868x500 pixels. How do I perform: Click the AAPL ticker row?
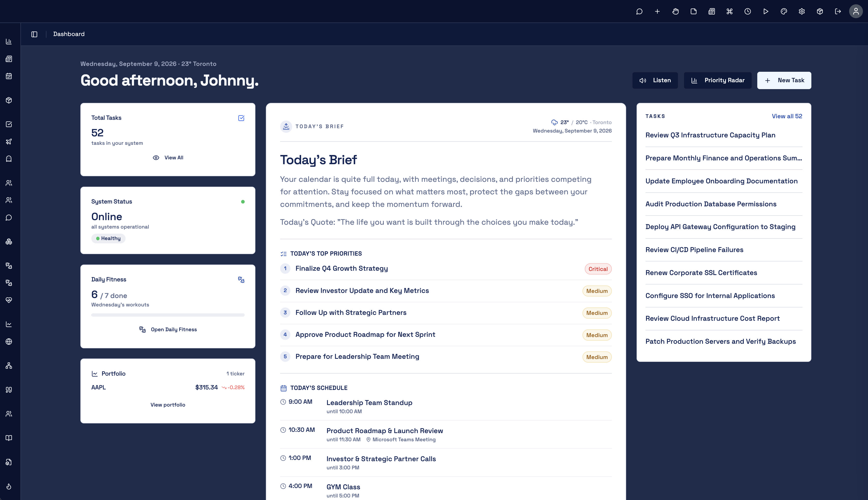168,387
